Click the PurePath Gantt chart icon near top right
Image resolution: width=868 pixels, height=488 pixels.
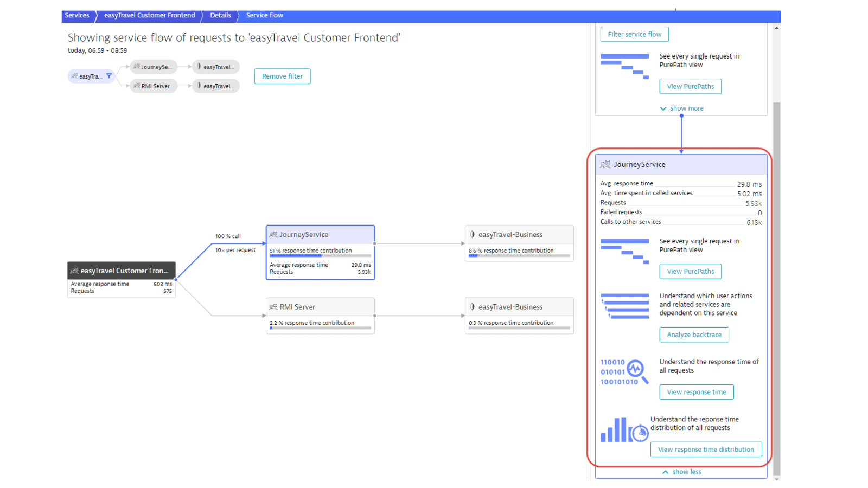point(625,65)
